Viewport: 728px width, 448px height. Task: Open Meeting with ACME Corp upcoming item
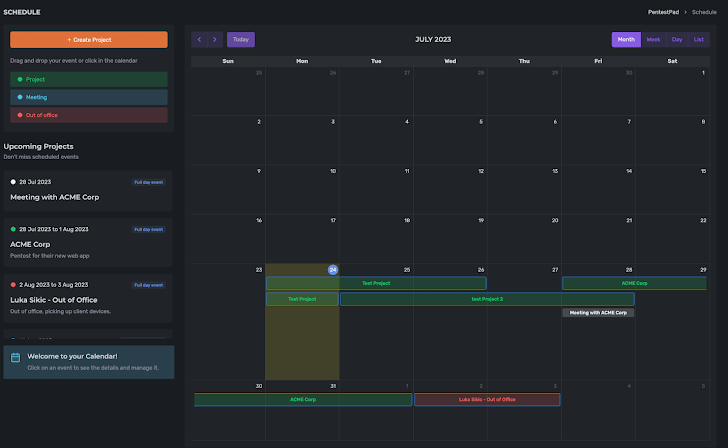tap(89, 190)
